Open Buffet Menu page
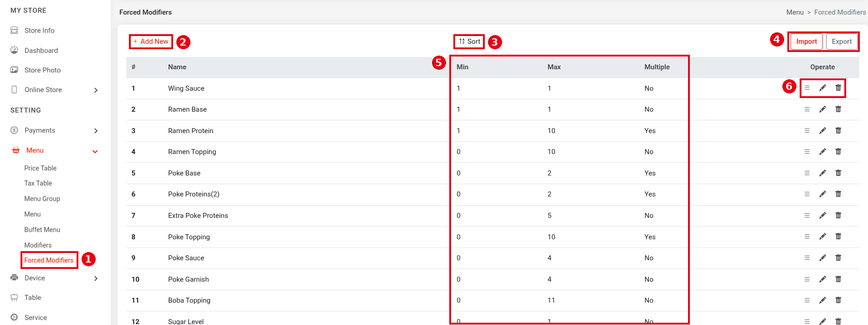The height and width of the screenshot is (325, 868). coord(42,230)
